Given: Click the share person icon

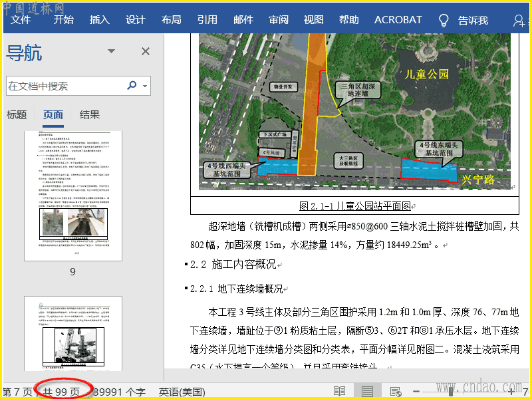Looking at the screenshot, I should click(519, 20).
